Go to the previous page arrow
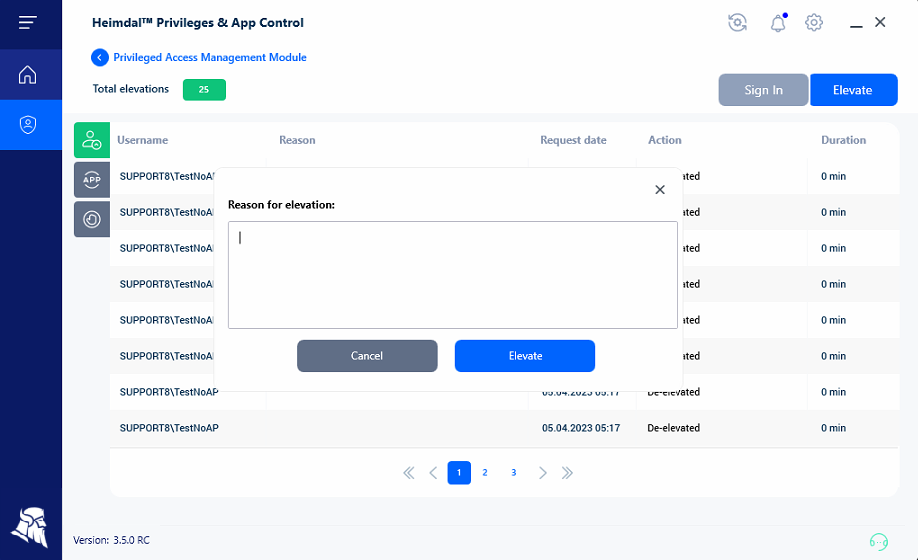Screen dimensions: 918x560 433,473
